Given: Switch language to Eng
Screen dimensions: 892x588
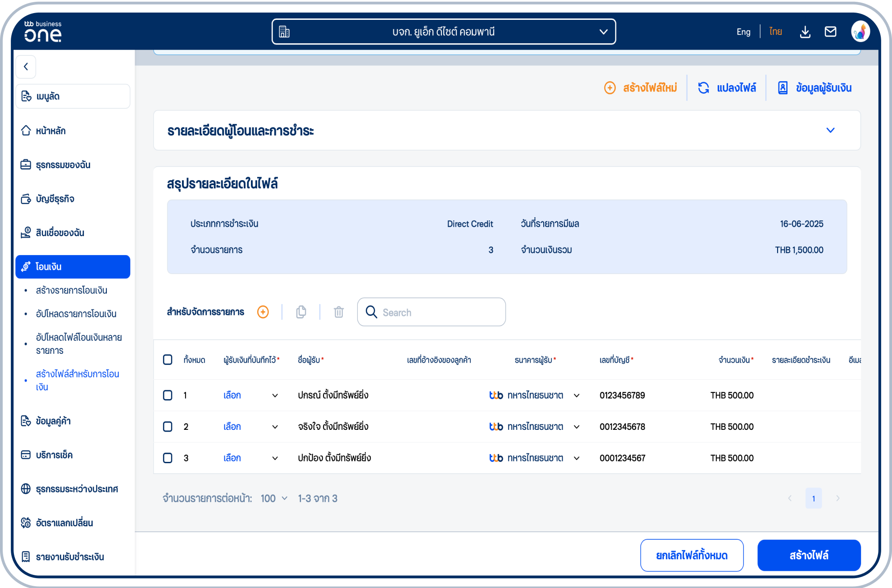Looking at the screenshot, I should pos(743,32).
